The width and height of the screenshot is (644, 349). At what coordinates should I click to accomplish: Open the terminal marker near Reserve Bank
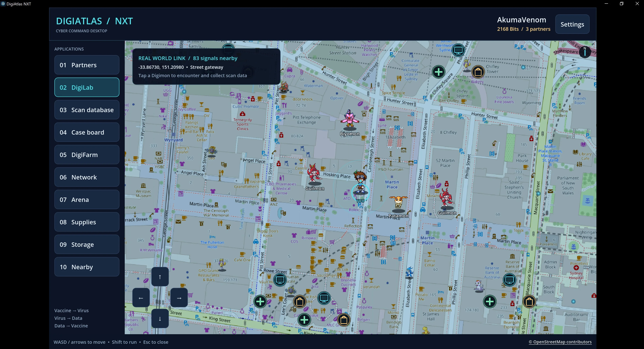(x=509, y=280)
